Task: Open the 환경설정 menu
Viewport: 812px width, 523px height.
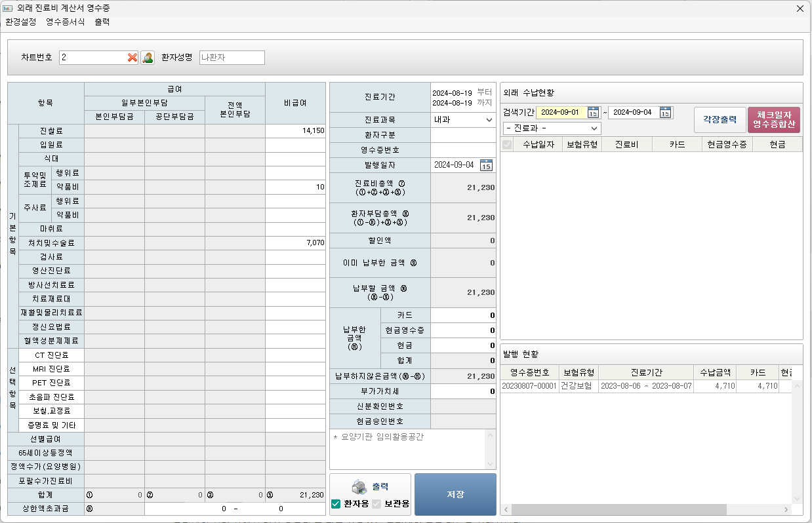Action: [21, 22]
